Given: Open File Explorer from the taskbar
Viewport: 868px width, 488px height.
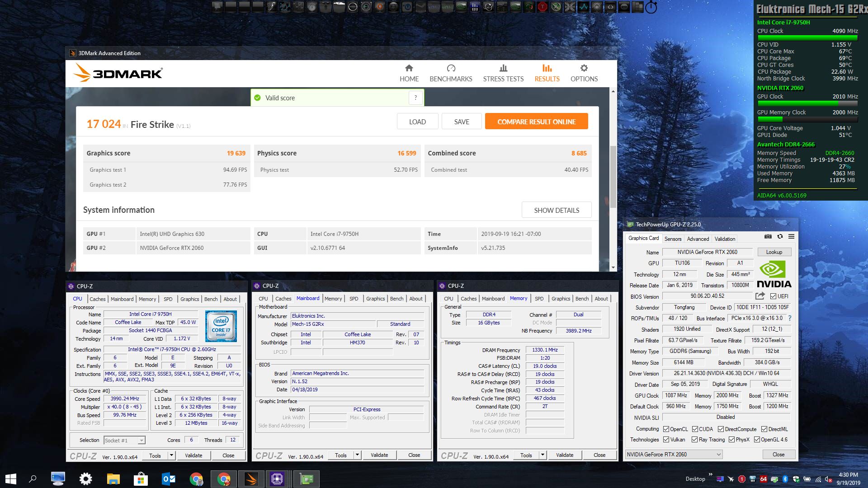Looking at the screenshot, I should [x=113, y=479].
